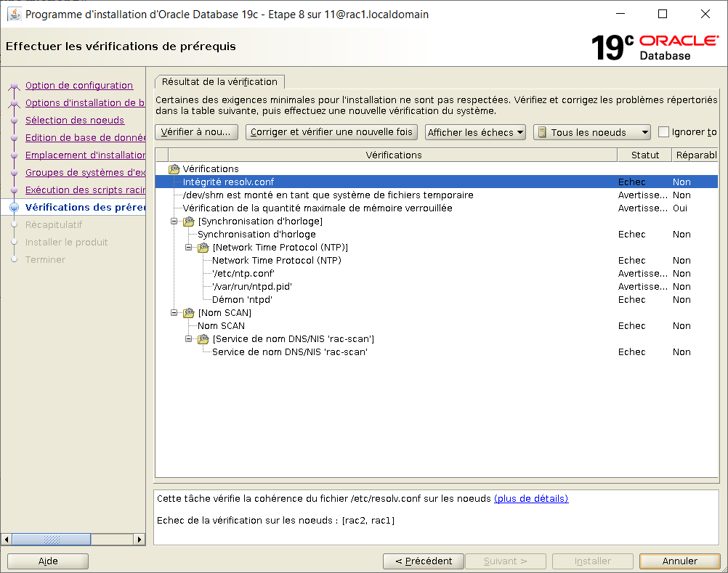Go to Exécution des scripts racine step
728x573 pixels.
click(85, 190)
